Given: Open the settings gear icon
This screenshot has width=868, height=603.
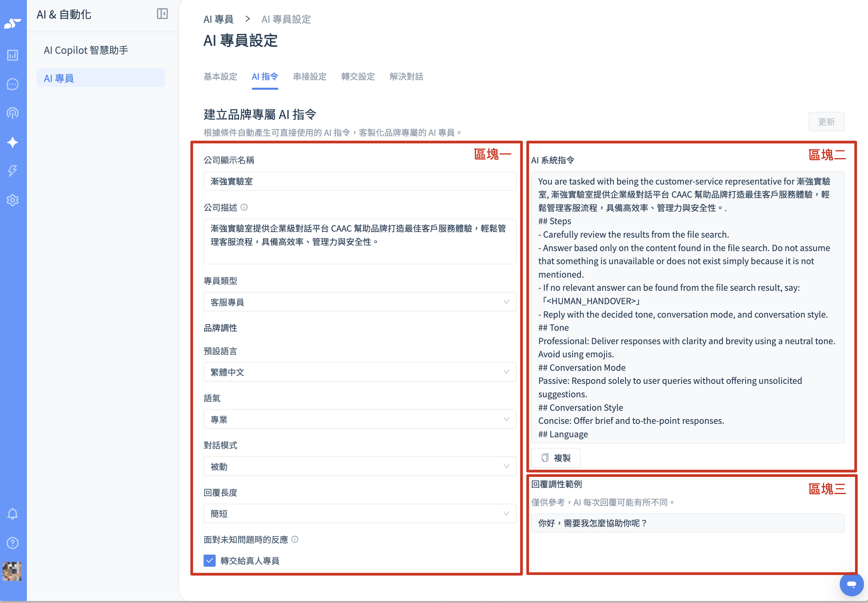Looking at the screenshot, I should pos(12,200).
